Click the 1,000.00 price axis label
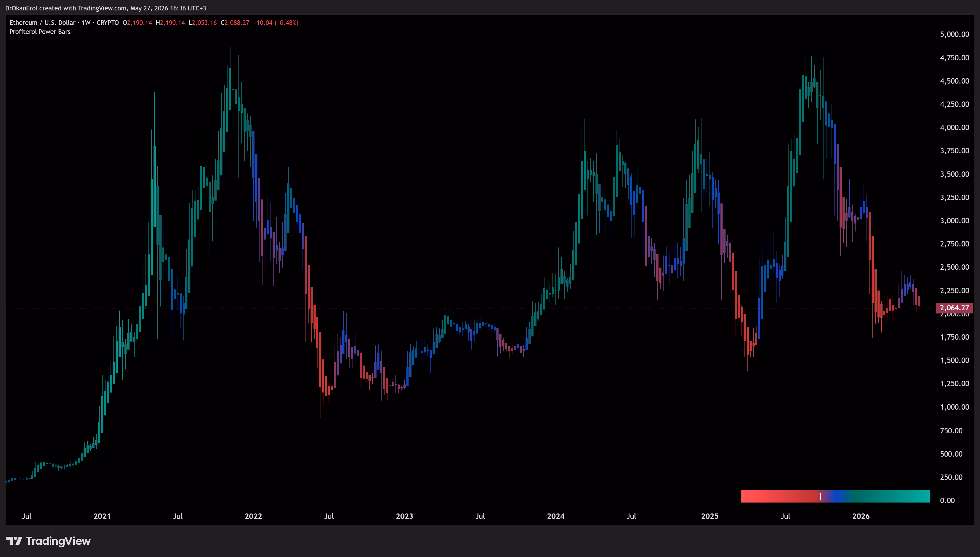 point(954,407)
